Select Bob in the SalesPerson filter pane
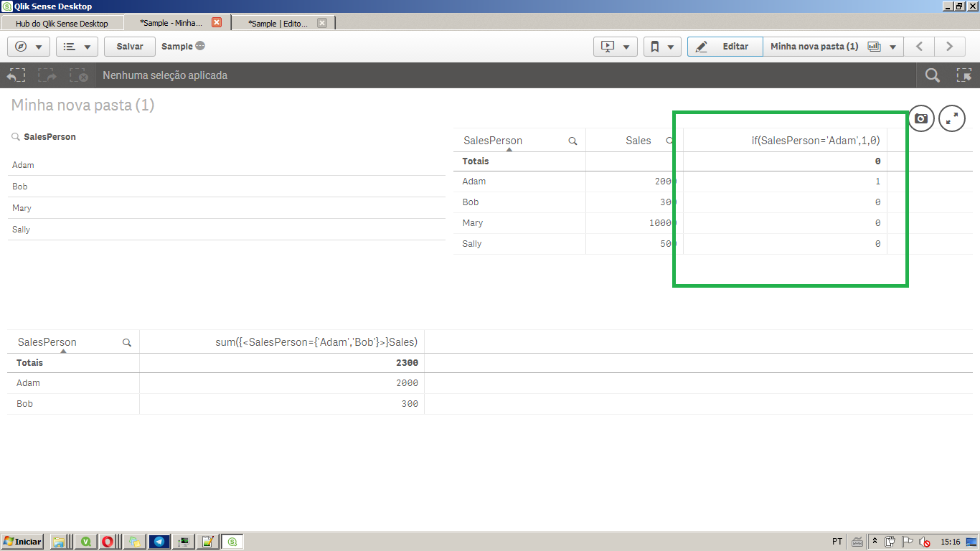Screen dimensions: 980x551 pos(227,187)
